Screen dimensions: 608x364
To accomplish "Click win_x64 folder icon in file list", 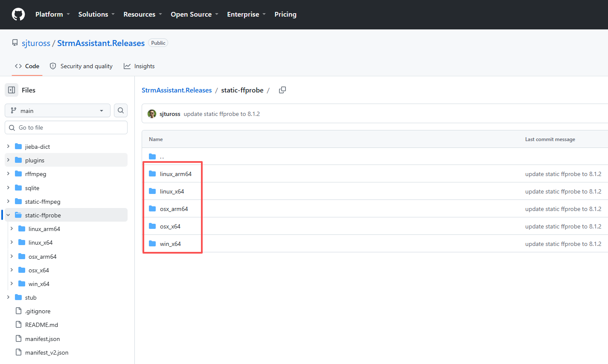I will 152,244.
